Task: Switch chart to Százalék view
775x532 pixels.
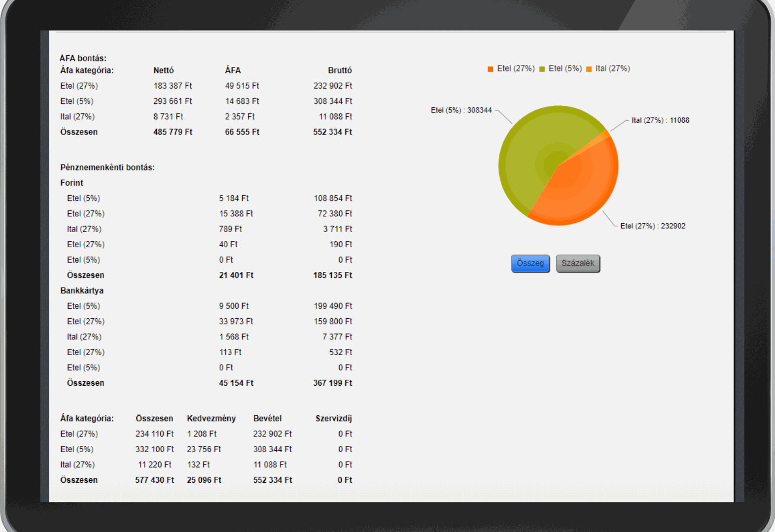Action: point(577,264)
